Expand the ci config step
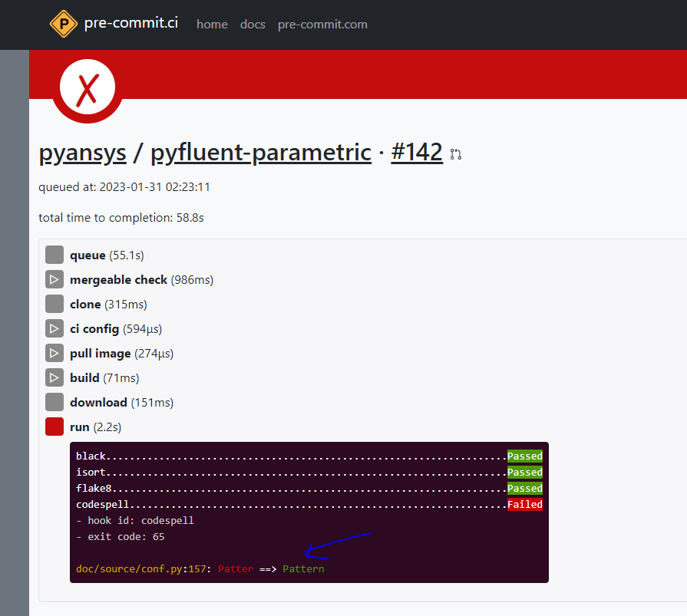This screenshot has height=616, width=687. pyautogui.click(x=54, y=328)
